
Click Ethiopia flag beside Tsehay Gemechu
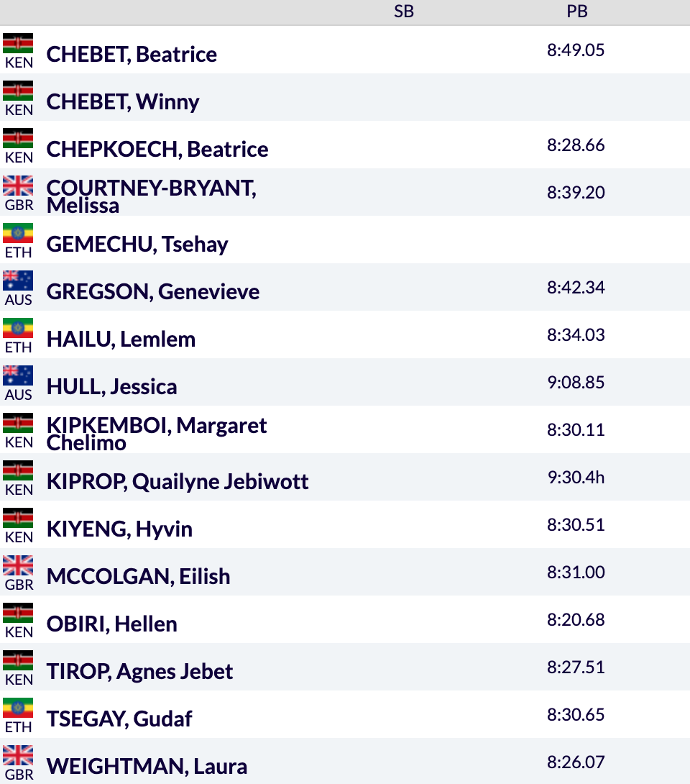[x=18, y=233]
